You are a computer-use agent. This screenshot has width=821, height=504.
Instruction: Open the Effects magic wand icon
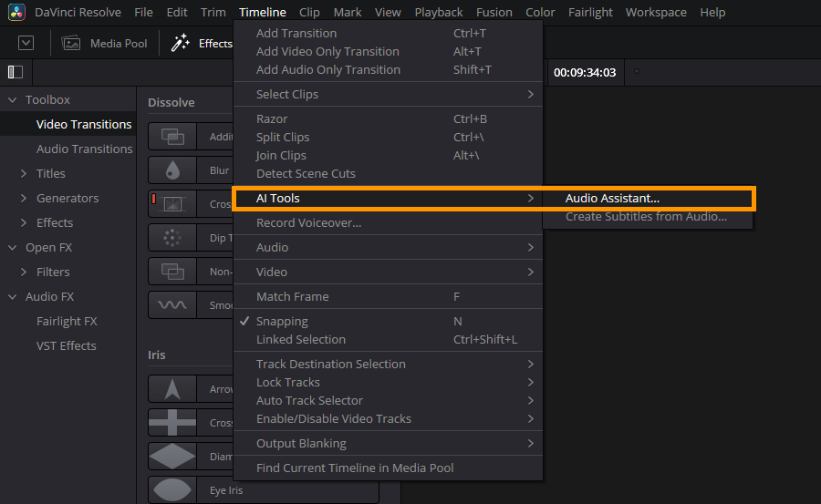pyautogui.click(x=180, y=43)
